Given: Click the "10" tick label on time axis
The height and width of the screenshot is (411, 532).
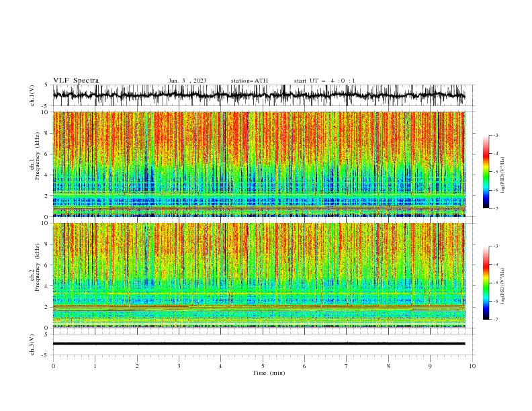Looking at the screenshot, I should [x=472, y=366].
